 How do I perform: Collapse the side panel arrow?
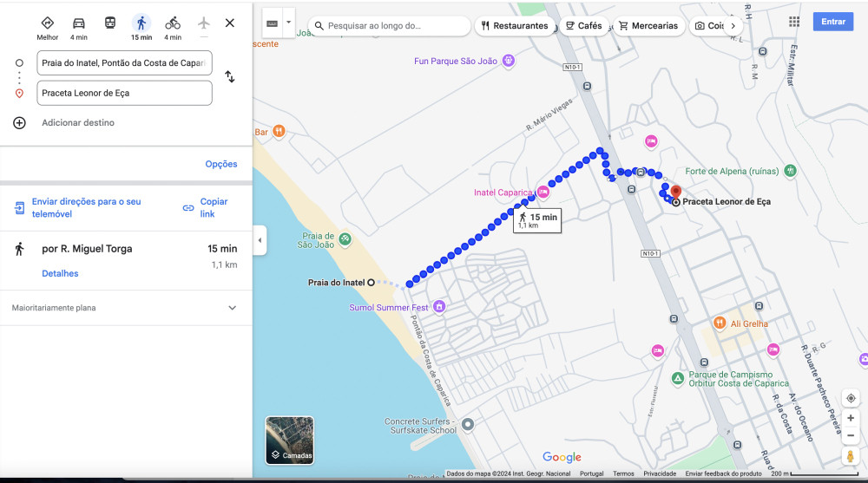pos(260,241)
